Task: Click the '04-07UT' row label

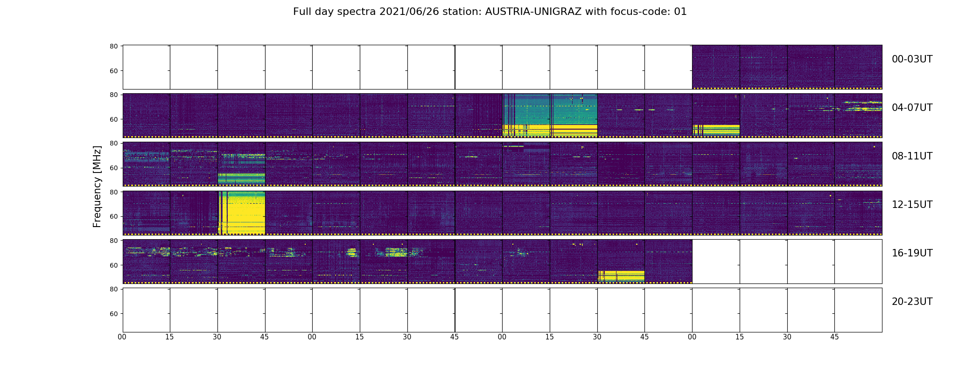Action: (x=912, y=108)
